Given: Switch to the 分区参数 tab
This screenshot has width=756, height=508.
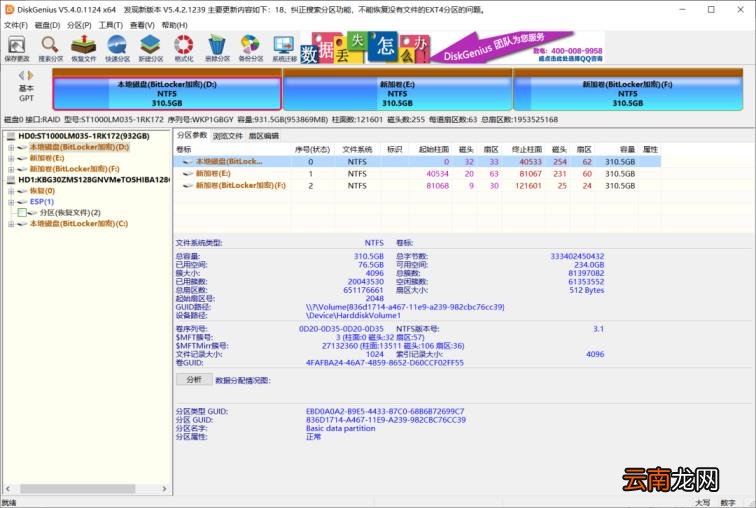Looking at the screenshot, I should (192, 135).
